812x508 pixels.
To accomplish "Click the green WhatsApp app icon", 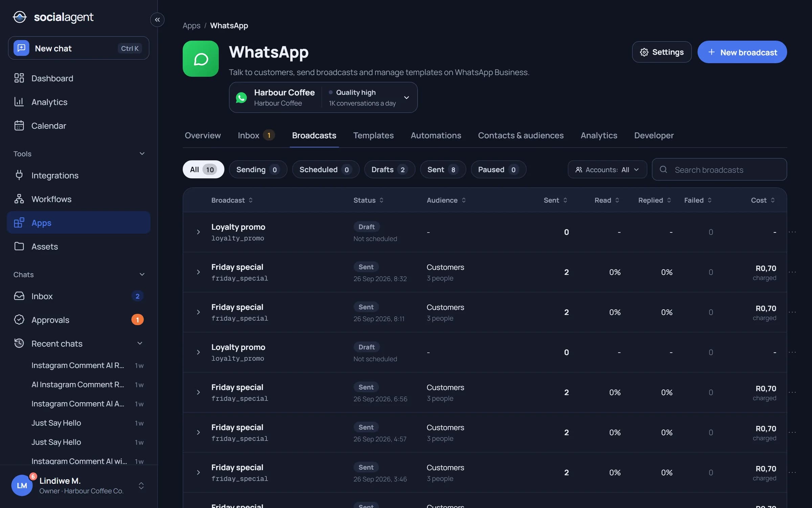I will pyautogui.click(x=201, y=59).
